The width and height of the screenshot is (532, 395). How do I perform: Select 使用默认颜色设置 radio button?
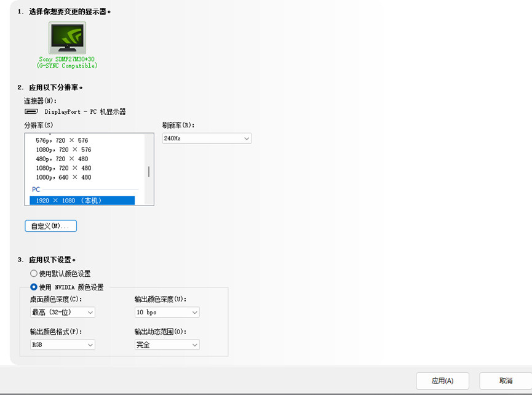34,273
